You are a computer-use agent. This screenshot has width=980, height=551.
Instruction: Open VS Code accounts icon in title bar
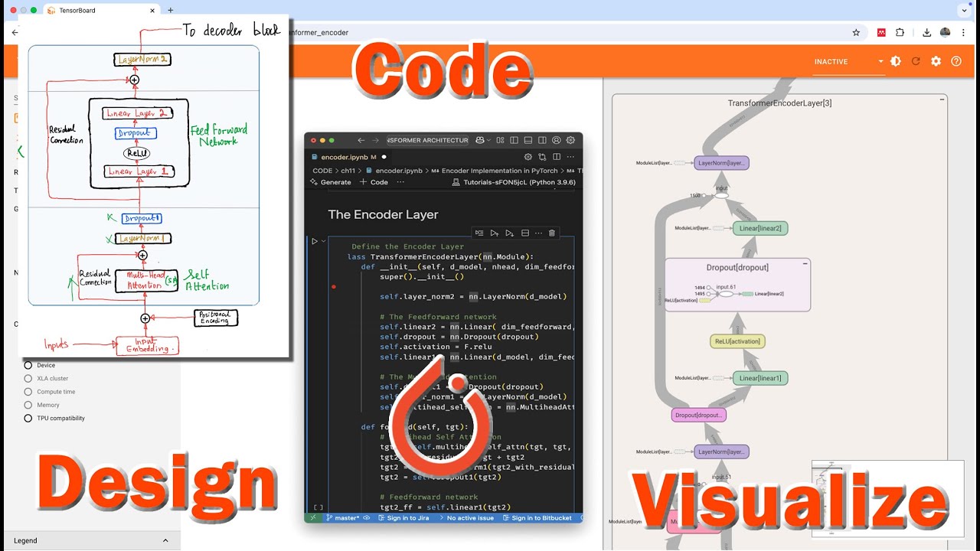557,140
